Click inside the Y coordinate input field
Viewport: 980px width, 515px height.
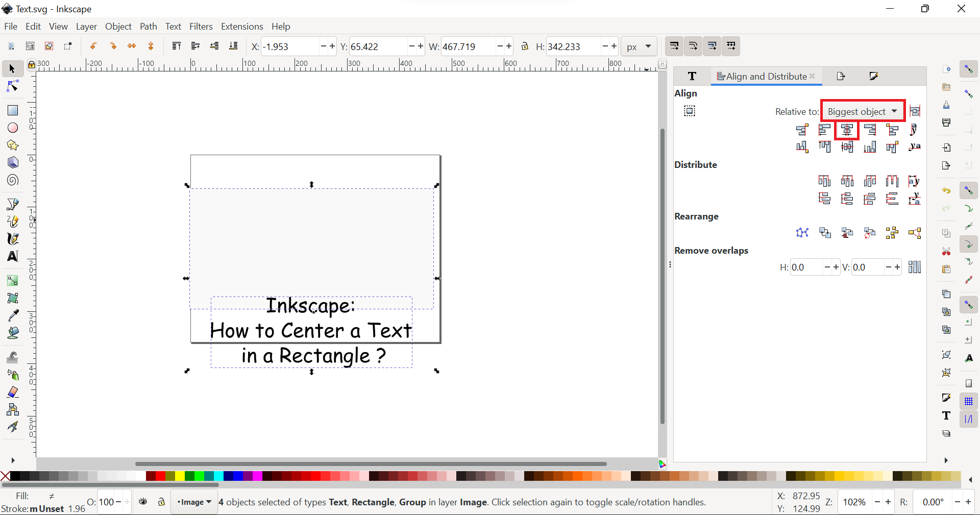[x=378, y=46]
